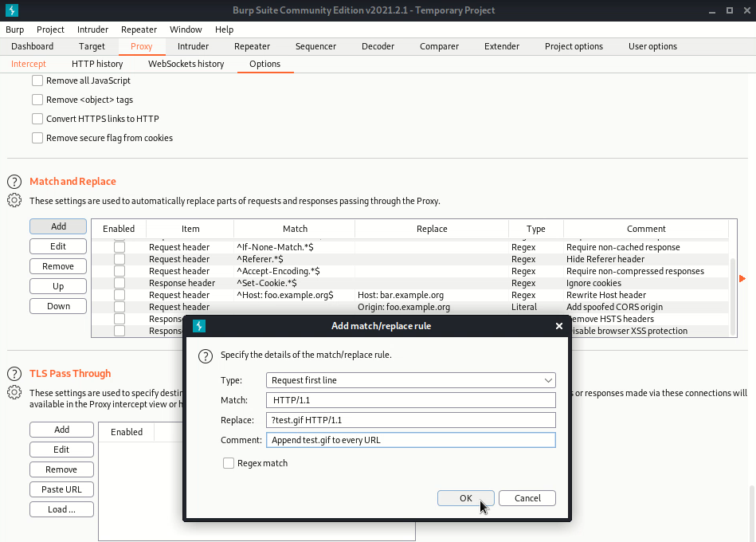Check the Regex match box
The width and height of the screenshot is (756, 542).
click(229, 463)
